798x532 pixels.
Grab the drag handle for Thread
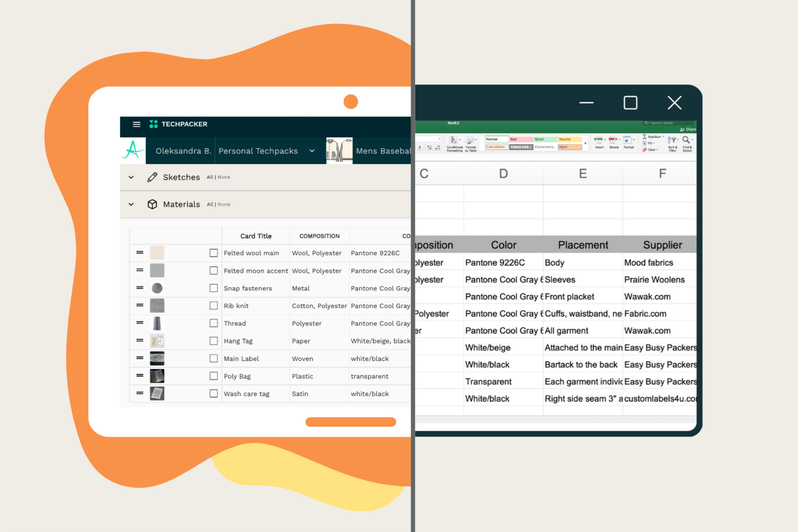click(x=140, y=322)
